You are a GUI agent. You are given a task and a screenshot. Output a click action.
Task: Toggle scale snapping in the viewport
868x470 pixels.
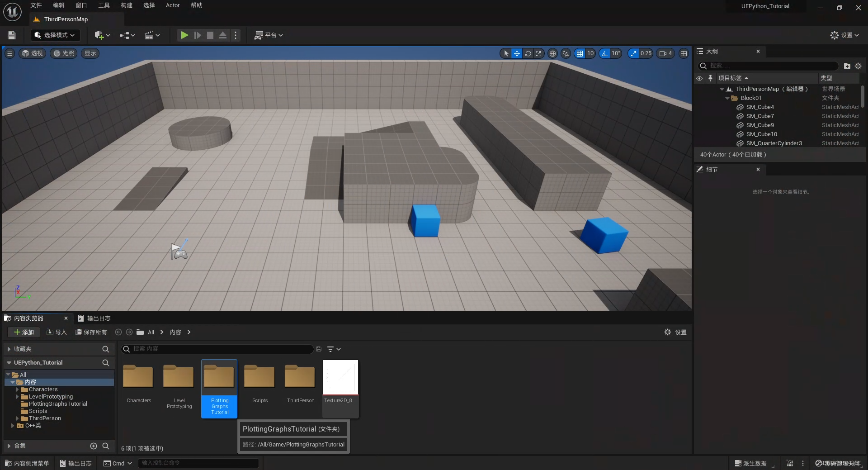click(633, 53)
